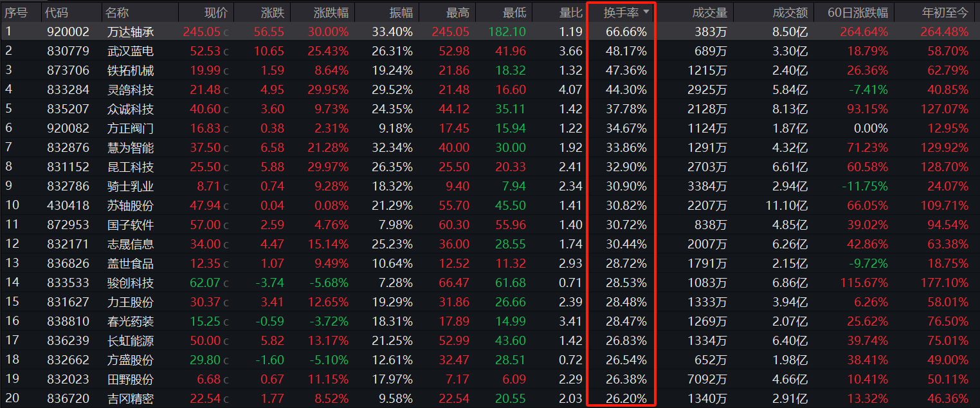Sort by the 换手率 column header
This screenshot has width=980, height=408.
(x=621, y=12)
